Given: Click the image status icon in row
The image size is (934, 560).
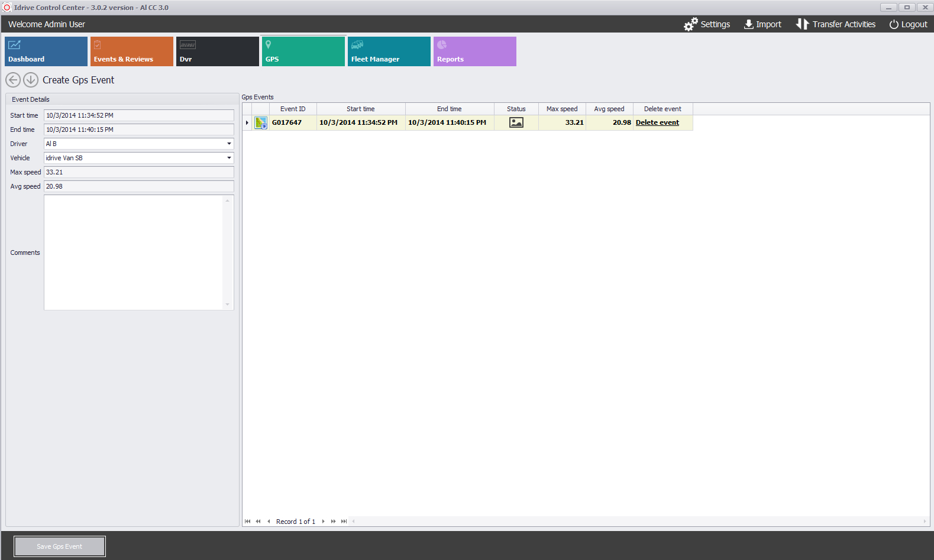Looking at the screenshot, I should pos(516,123).
